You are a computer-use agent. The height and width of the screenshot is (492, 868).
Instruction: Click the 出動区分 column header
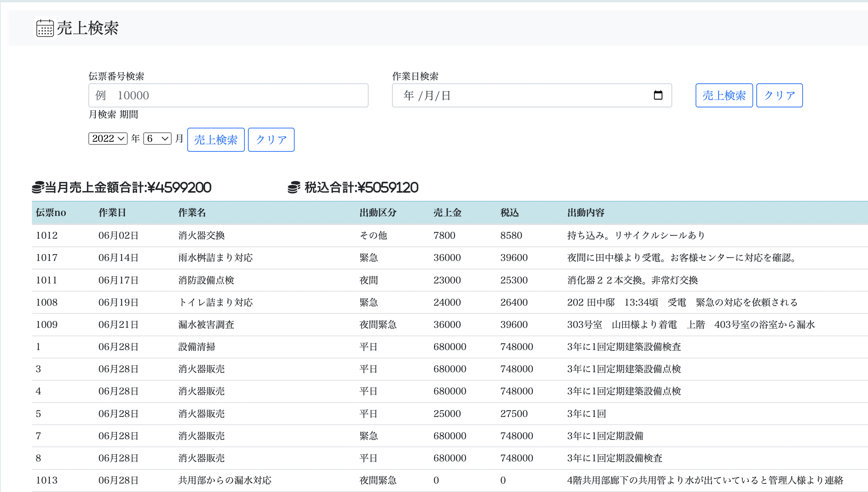(378, 213)
